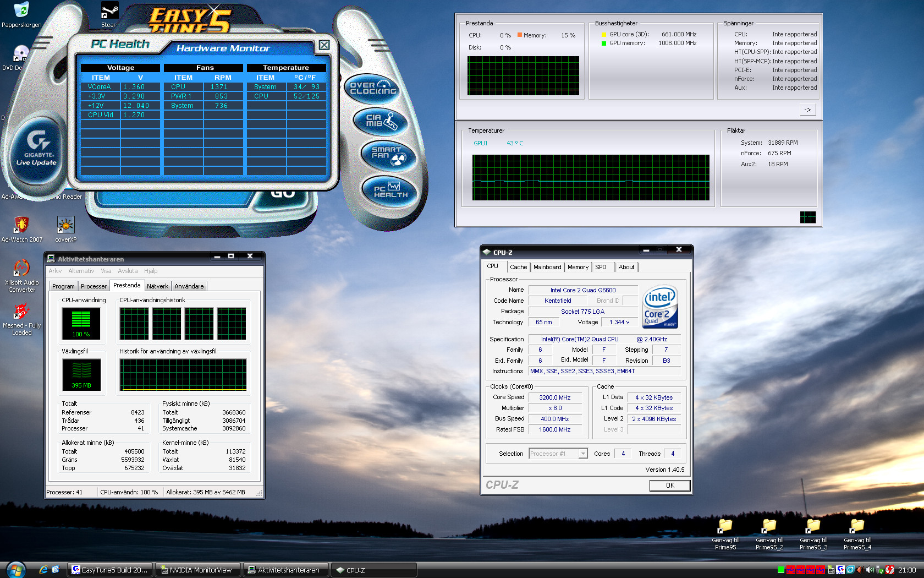Select the Steam desktop shortcut
The image size is (924, 578).
click(x=109, y=15)
